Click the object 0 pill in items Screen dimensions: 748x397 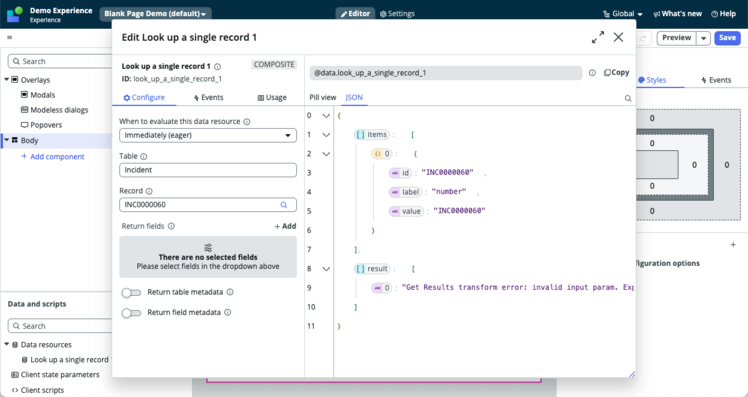[382, 154]
